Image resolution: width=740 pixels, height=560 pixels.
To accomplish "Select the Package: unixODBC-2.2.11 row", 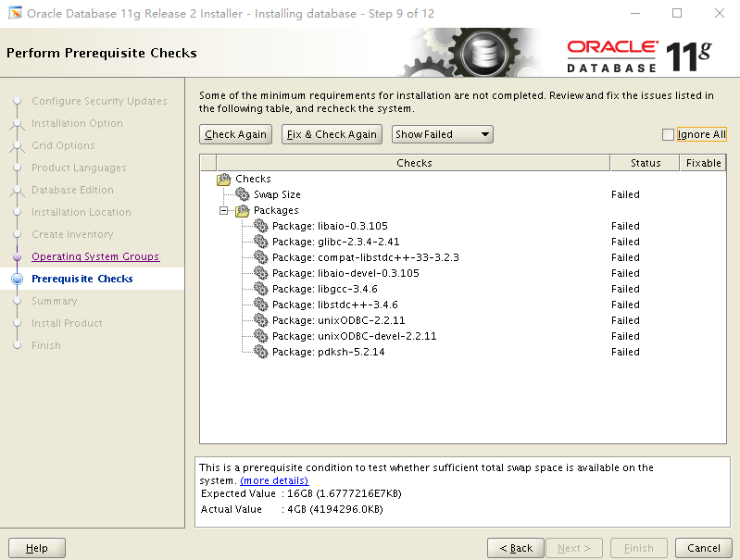I will 462,320.
